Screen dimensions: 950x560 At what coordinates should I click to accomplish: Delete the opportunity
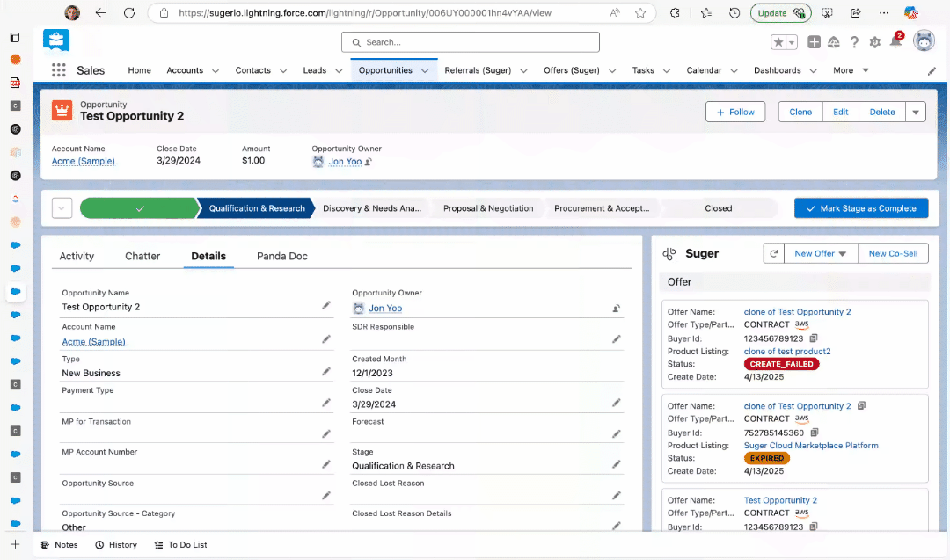(x=882, y=112)
